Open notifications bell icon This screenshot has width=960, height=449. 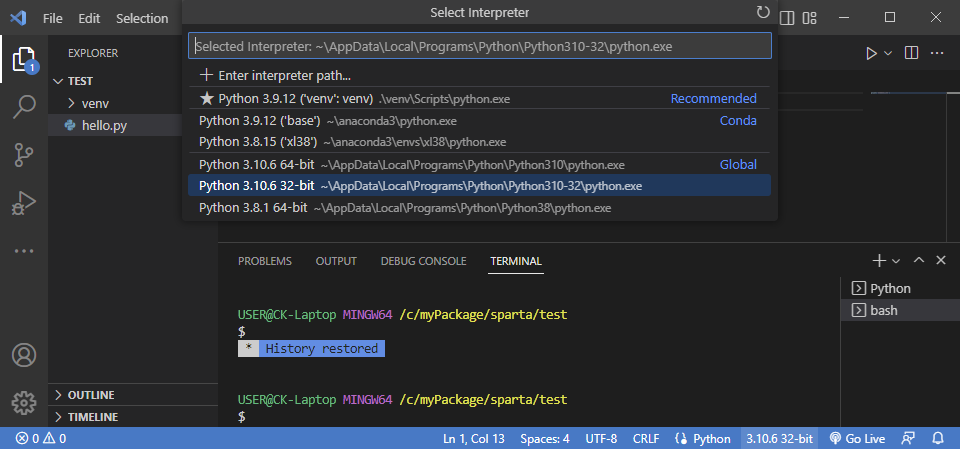point(937,439)
